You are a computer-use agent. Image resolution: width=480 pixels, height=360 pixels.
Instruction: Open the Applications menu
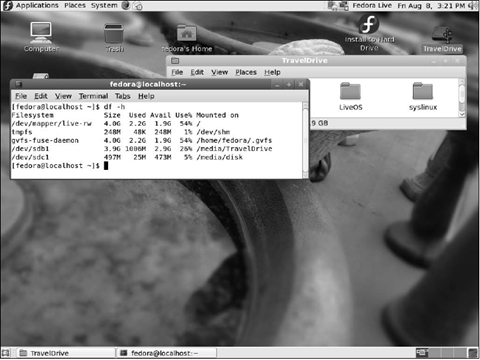pos(37,5)
